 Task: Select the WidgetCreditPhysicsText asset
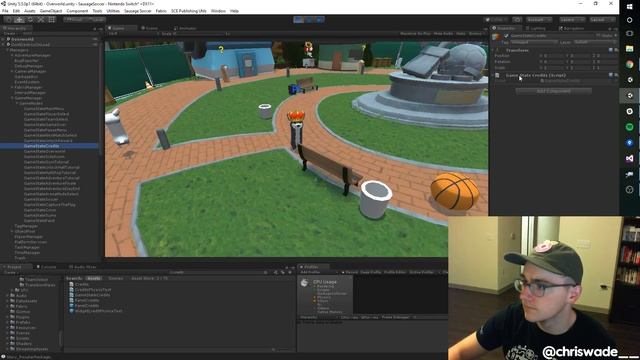click(98, 311)
